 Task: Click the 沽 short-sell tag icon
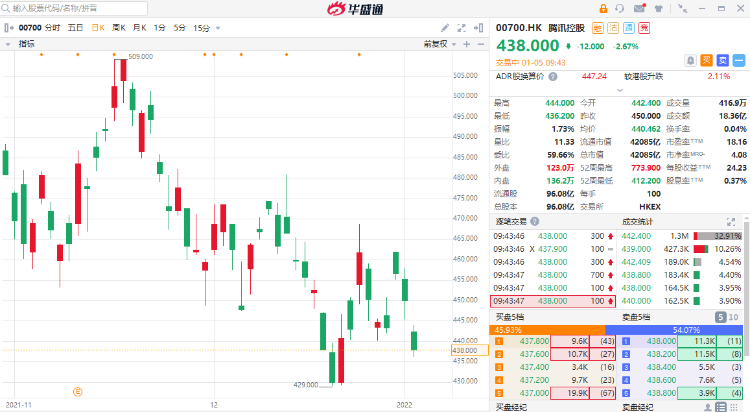(x=613, y=28)
